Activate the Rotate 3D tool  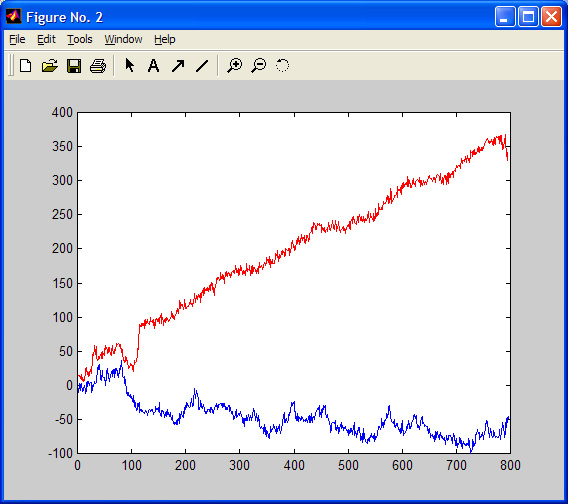(x=283, y=66)
